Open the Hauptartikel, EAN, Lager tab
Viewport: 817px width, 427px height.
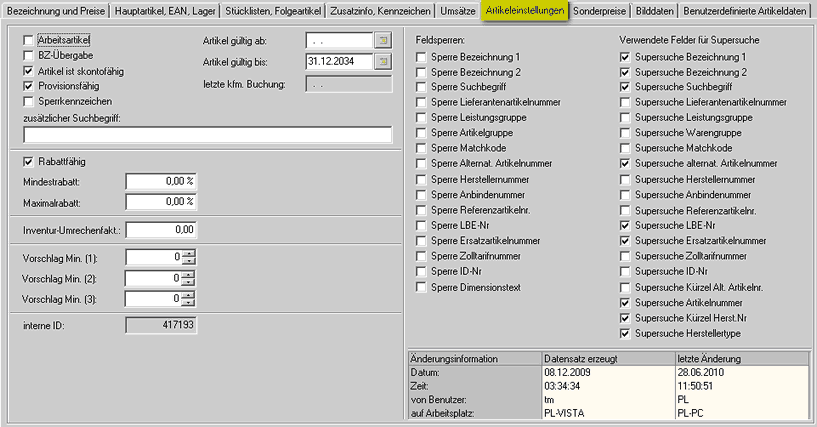[165, 11]
